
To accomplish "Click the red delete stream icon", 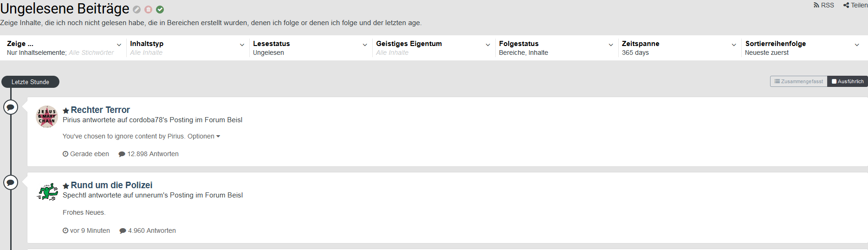I will coord(148,9).
